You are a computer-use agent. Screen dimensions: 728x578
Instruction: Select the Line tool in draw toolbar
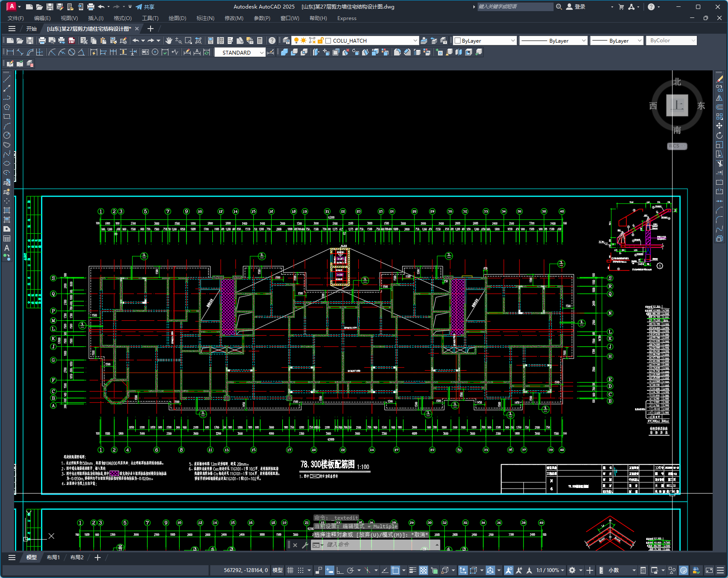tap(7, 79)
